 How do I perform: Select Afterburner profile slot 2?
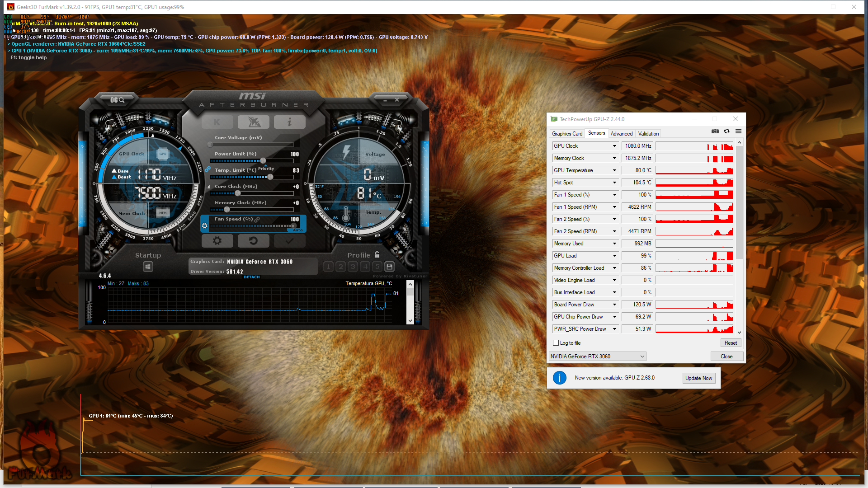pyautogui.click(x=341, y=267)
